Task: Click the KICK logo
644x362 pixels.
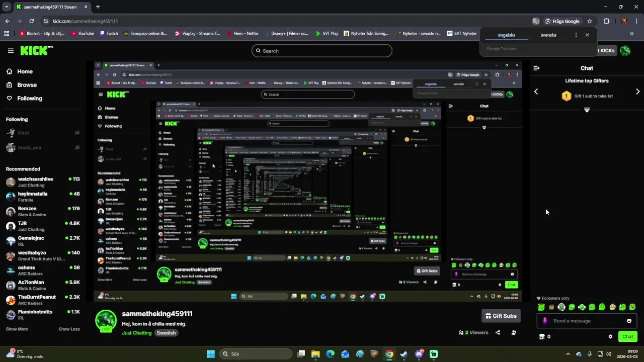Action: [x=36, y=50]
